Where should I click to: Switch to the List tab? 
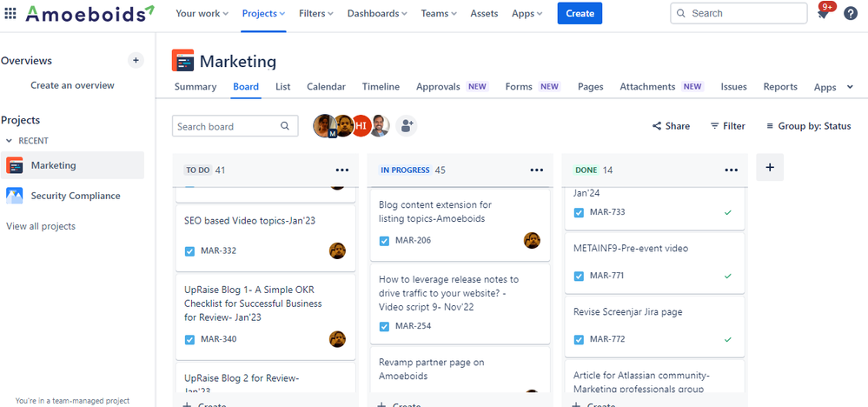click(x=283, y=86)
